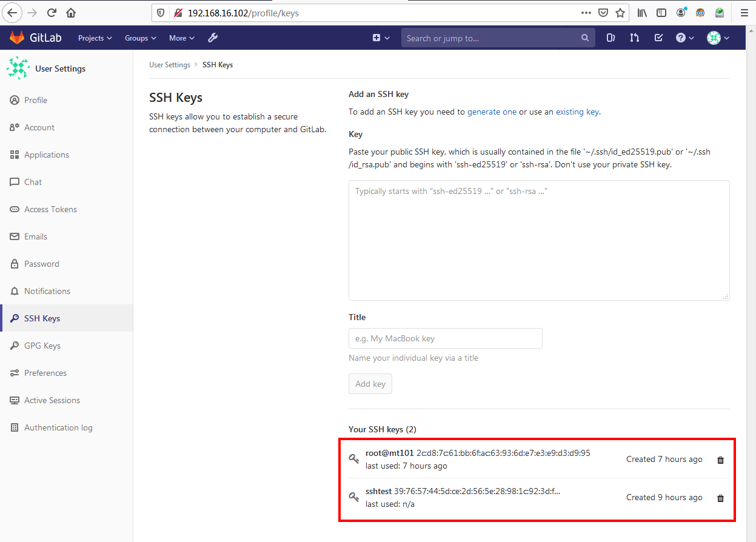Open the GPG Keys sidebar section
This screenshot has width=756, height=542.
(44, 345)
